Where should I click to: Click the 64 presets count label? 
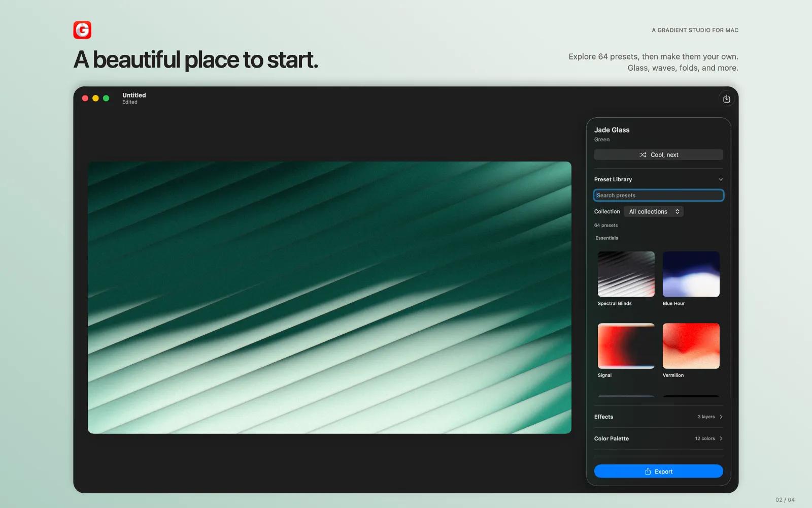coord(606,225)
